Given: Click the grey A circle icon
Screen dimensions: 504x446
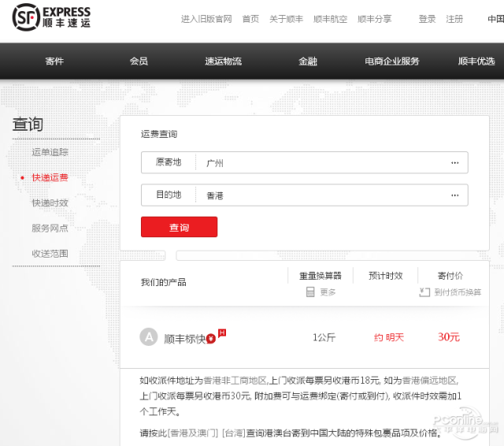Looking at the screenshot, I should pyautogui.click(x=149, y=337).
